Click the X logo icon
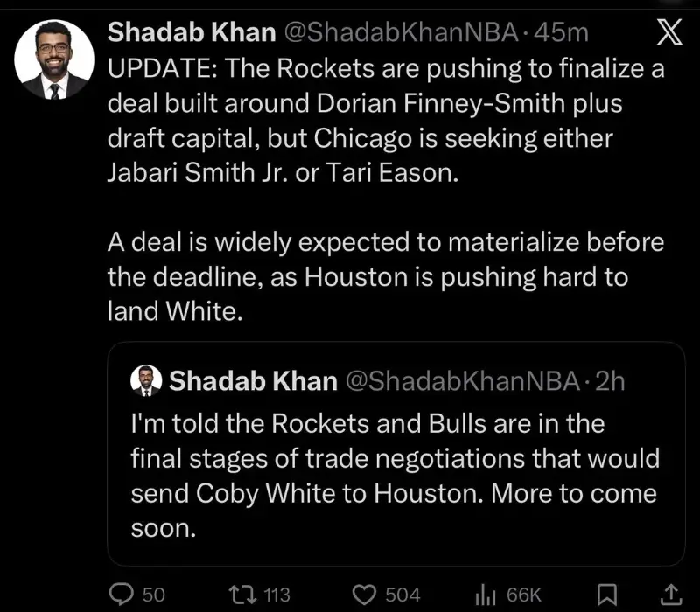 (668, 34)
